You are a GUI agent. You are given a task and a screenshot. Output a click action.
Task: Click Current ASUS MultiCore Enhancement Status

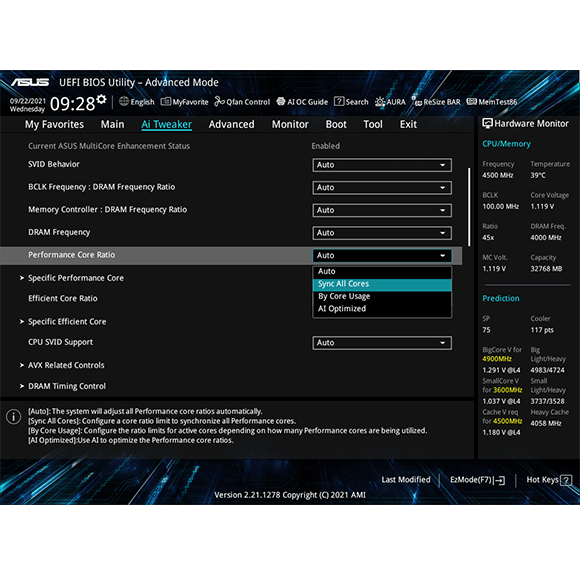click(109, 146)
